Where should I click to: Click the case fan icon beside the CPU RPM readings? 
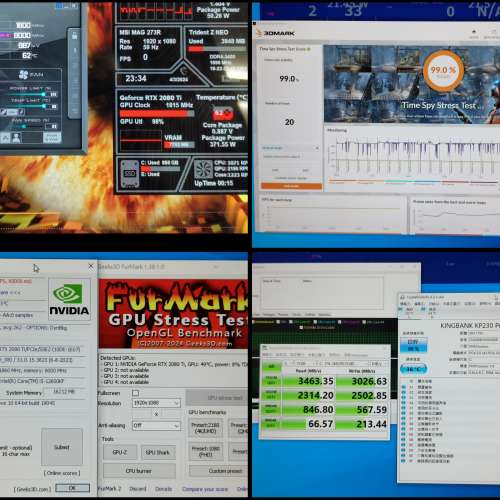point(203,169)
